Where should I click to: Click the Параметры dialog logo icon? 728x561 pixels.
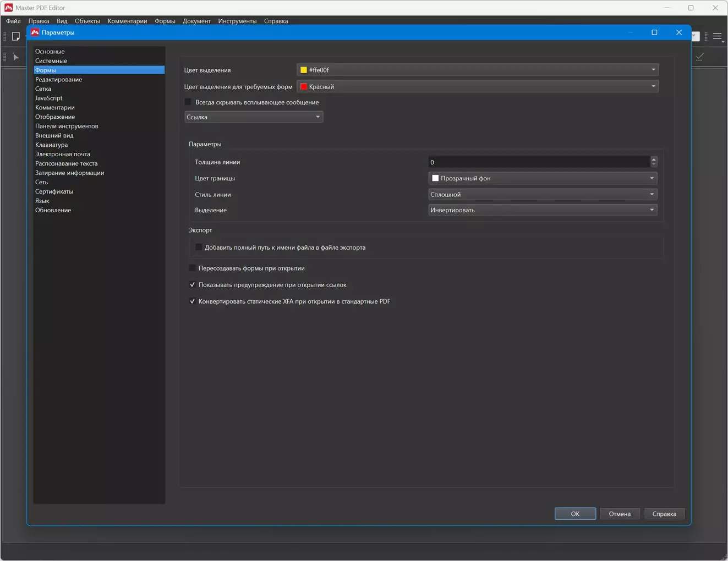35,32
